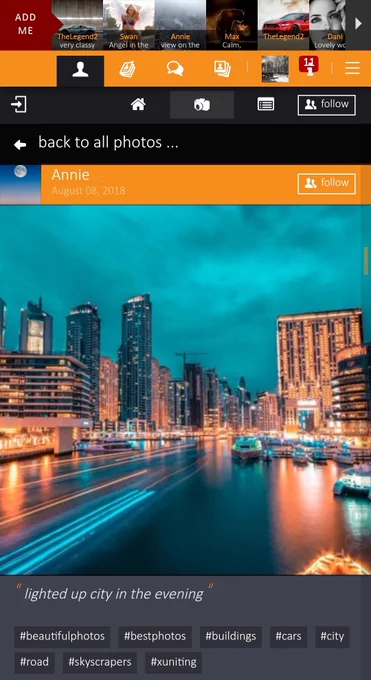Open the photo albums icon
The width and height of the screenshot is (371, 680).
[222, 69]
